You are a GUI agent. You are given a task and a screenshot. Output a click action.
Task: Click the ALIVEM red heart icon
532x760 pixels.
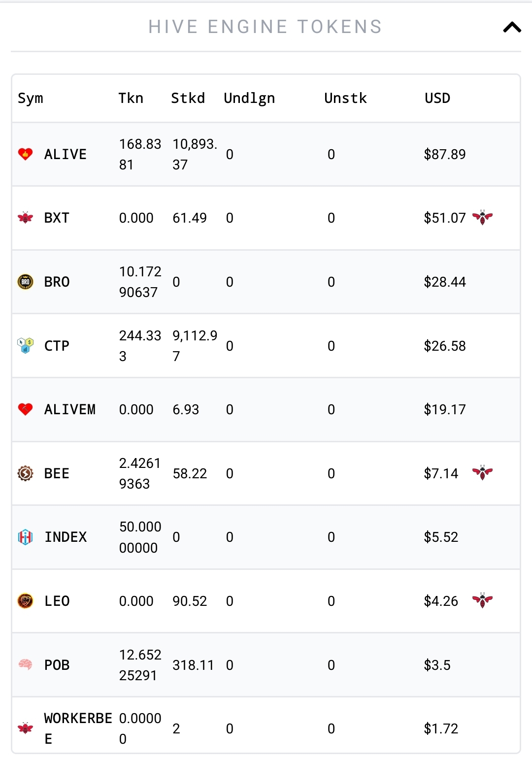(26, 409)
